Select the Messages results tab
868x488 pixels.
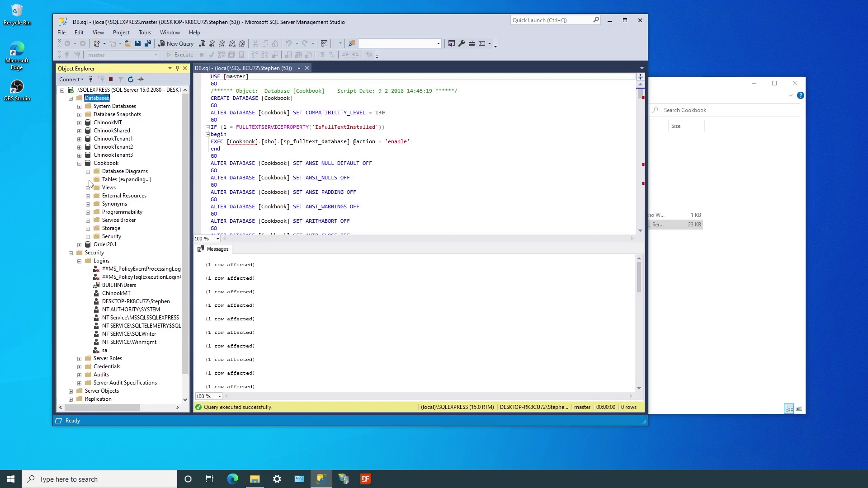(213, 249)
